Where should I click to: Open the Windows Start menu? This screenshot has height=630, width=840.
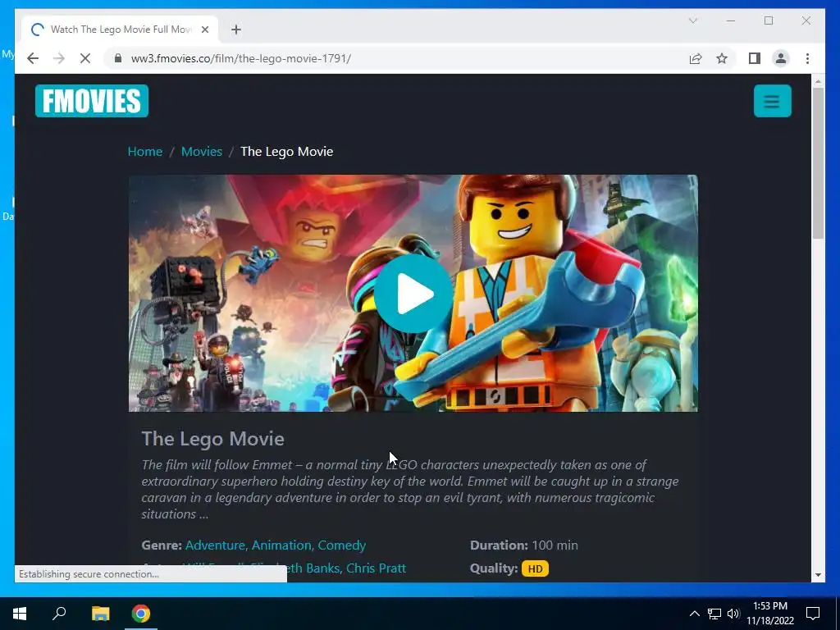tap(20, 614)
